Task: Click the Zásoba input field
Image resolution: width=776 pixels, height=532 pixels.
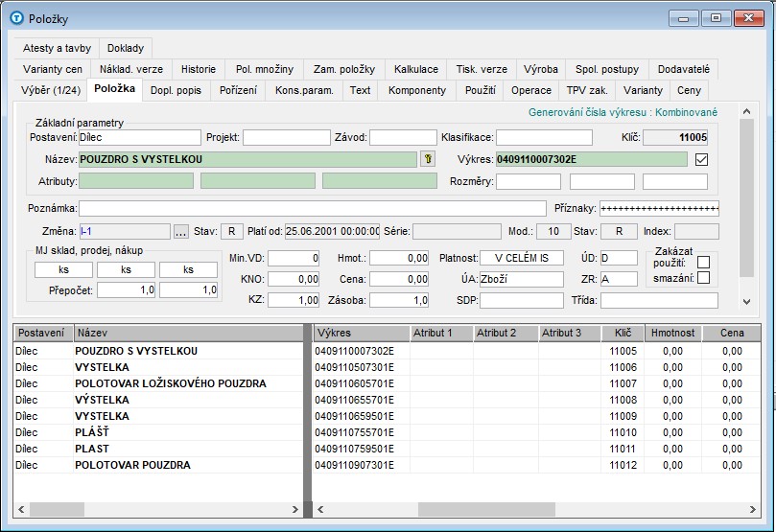Action: tap(399, 300)
